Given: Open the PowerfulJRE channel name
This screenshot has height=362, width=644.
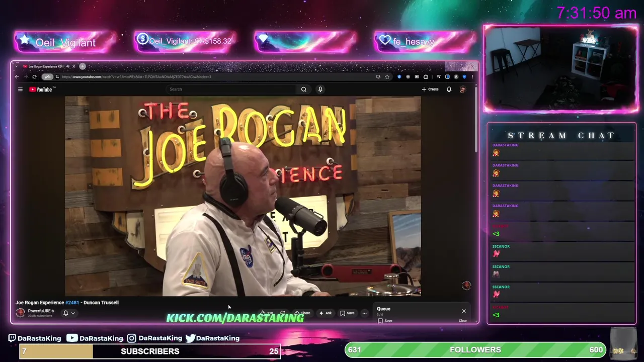Looking at the screenshot, I should click(x=39, y=311).
